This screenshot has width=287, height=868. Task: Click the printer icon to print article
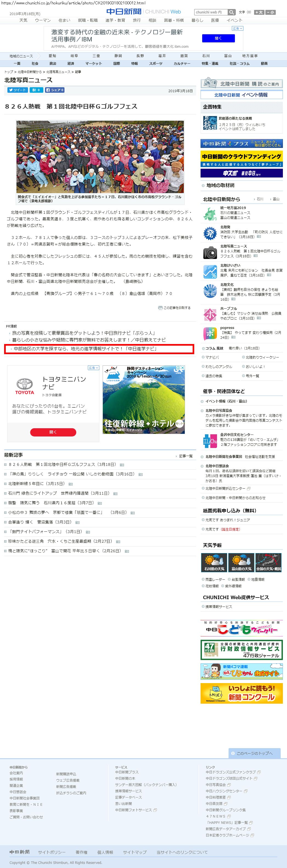tap(160, 308)
